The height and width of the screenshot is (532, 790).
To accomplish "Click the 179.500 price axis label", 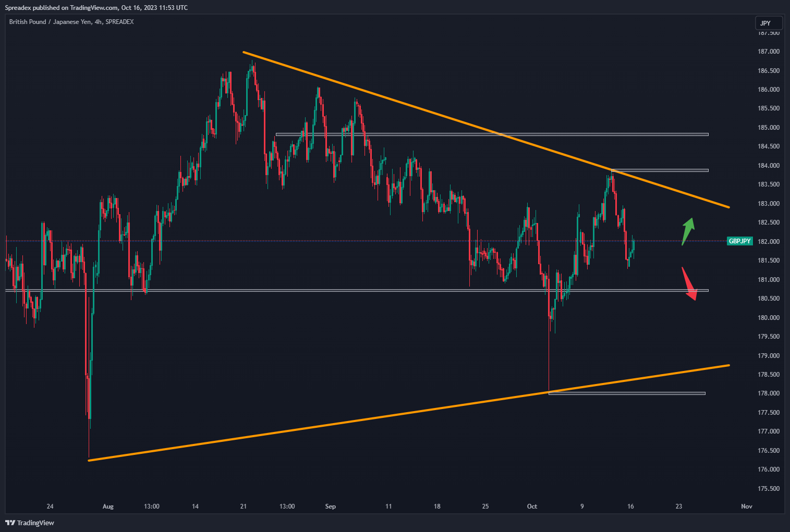I will (x=769, y=337).
